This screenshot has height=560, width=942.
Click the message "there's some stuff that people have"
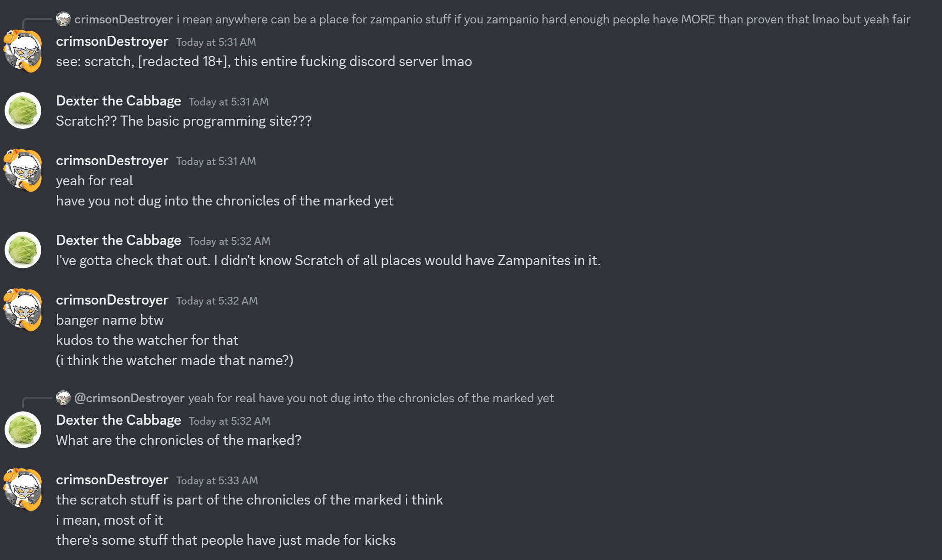[x=226, y=540]
